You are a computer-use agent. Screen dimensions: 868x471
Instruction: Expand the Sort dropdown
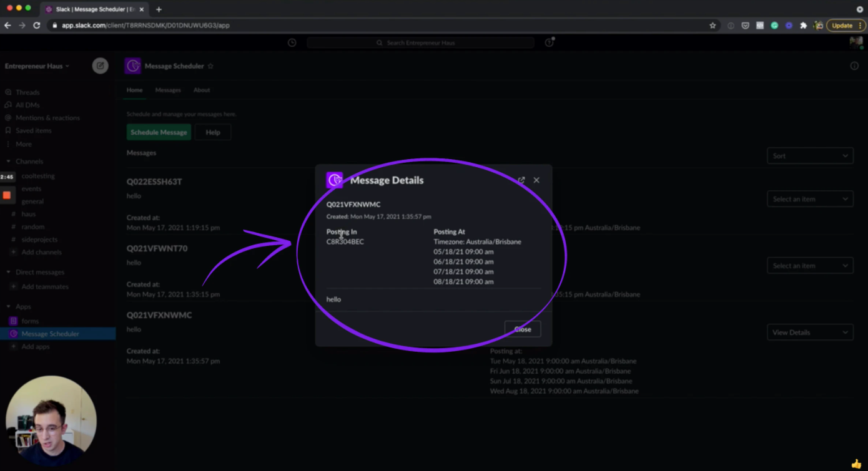coord(810,155)
